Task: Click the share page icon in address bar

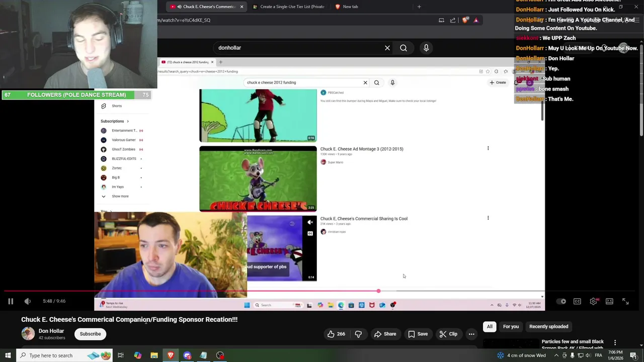Action: click(x=453, y=20)
